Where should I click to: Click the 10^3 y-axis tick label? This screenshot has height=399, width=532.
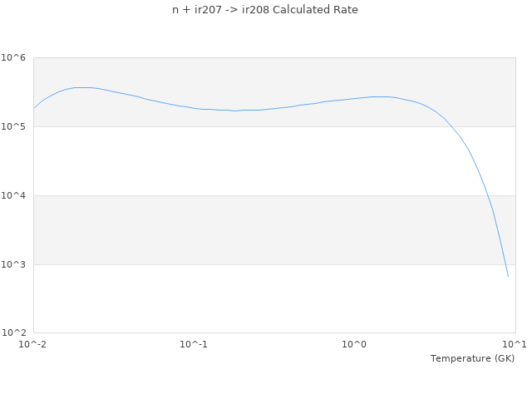pyautogui.click(x=13, y=264)
